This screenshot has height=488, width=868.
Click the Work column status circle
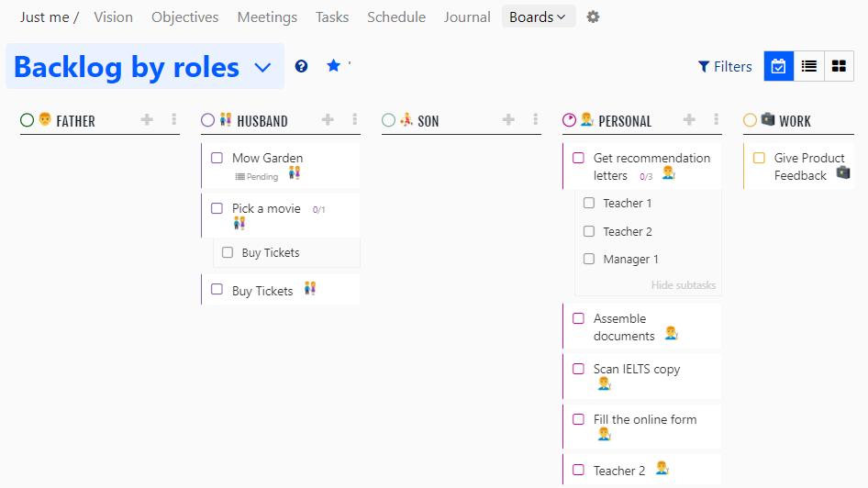[x=750, y=120]
